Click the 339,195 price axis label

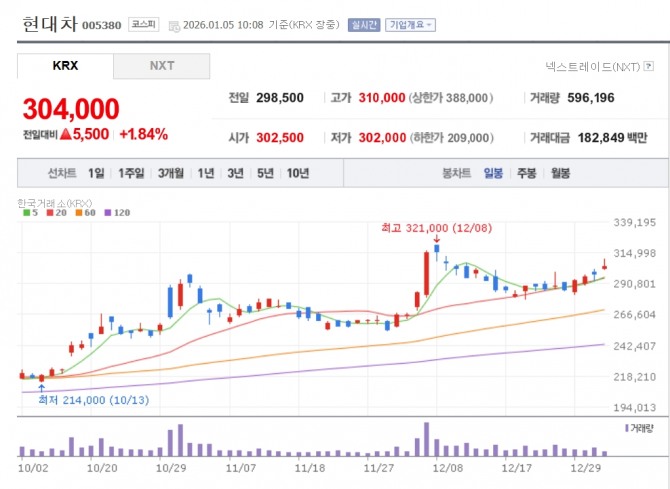[635, 222]
